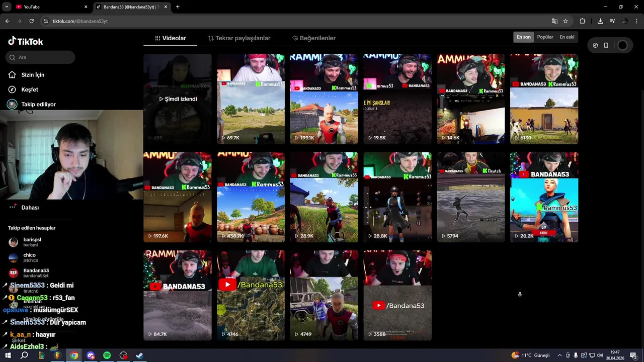
Task: Open the Chrome profile avatar
Action: (x=624, y=21)
